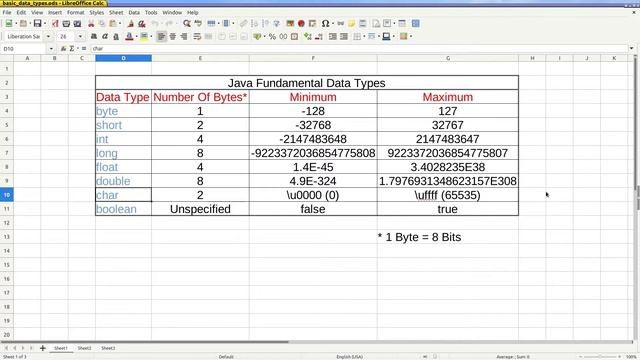Toggle Wrap Text option
Screen dimensions: 640x360
coord(197,37)
